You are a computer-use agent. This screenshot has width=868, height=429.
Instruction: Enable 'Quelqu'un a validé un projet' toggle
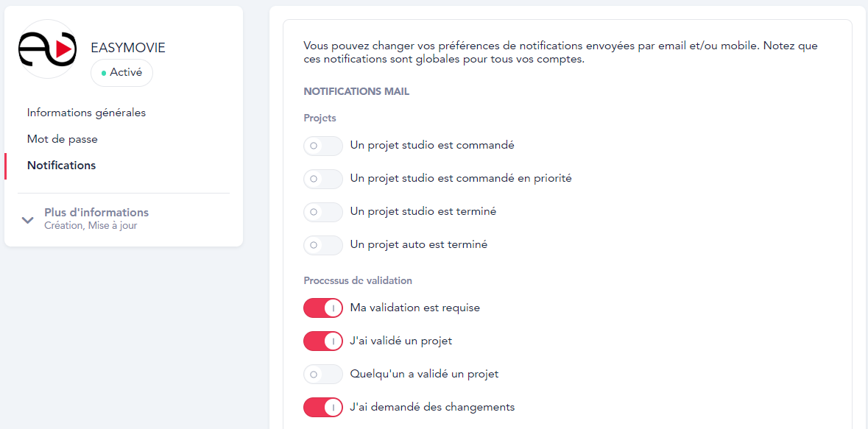[x=323, y=375]
